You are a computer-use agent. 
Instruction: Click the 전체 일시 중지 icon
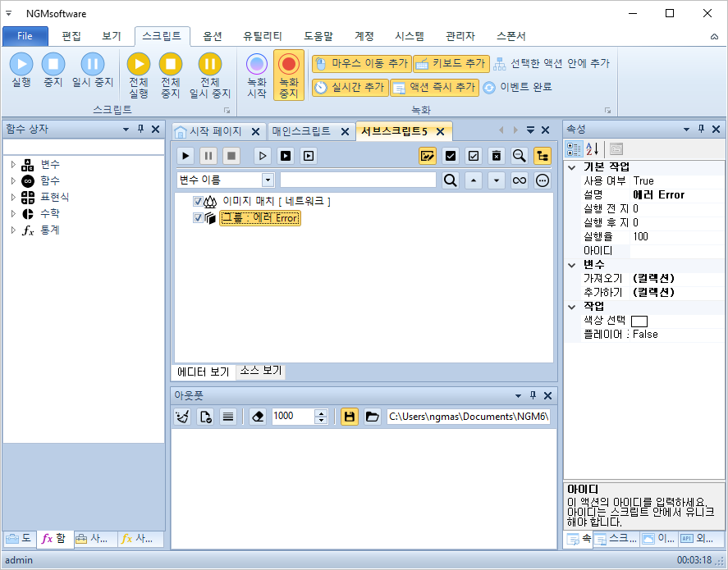[x=210, y=64]
